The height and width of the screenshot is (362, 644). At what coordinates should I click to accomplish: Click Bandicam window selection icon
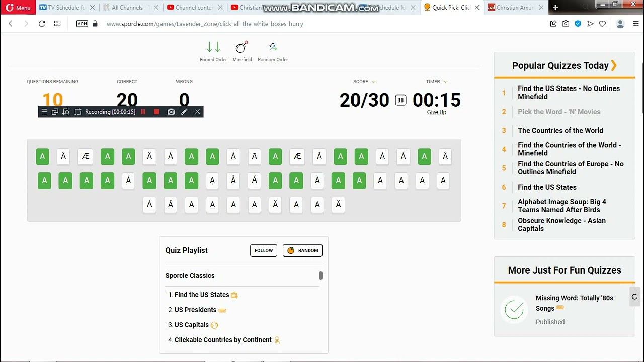(55, 112)
